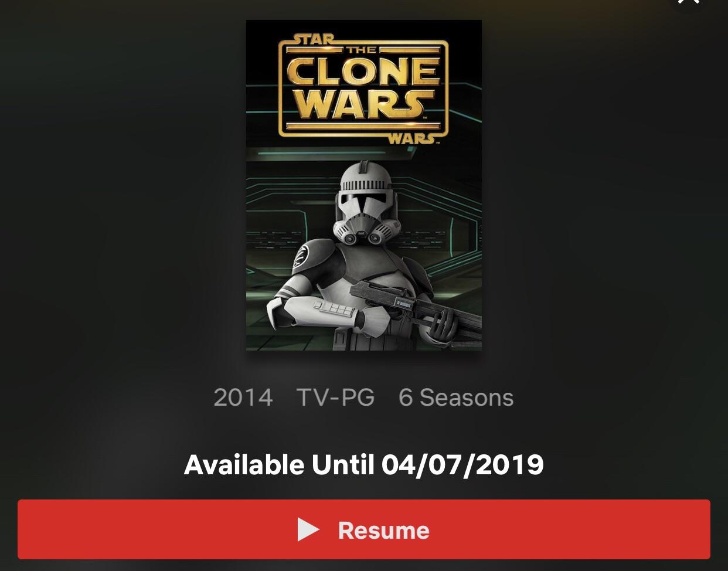This screenshot has width=728, height=571.
Task: Select the 6 Seasons label
Action: pyautogui.click(x=456, y=397)
